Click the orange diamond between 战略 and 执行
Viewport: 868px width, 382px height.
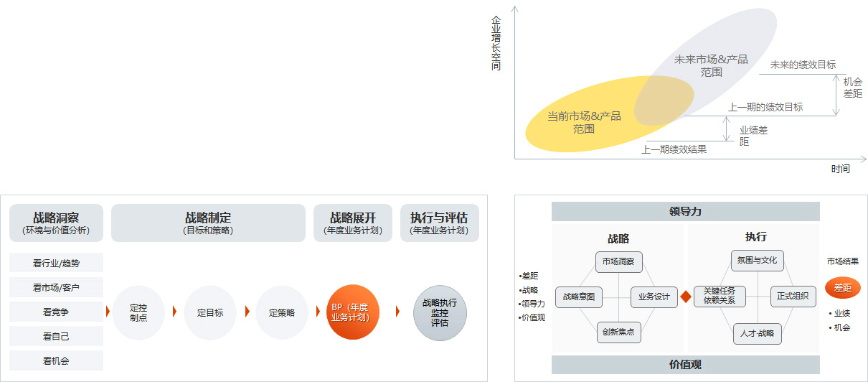(685, 296)
